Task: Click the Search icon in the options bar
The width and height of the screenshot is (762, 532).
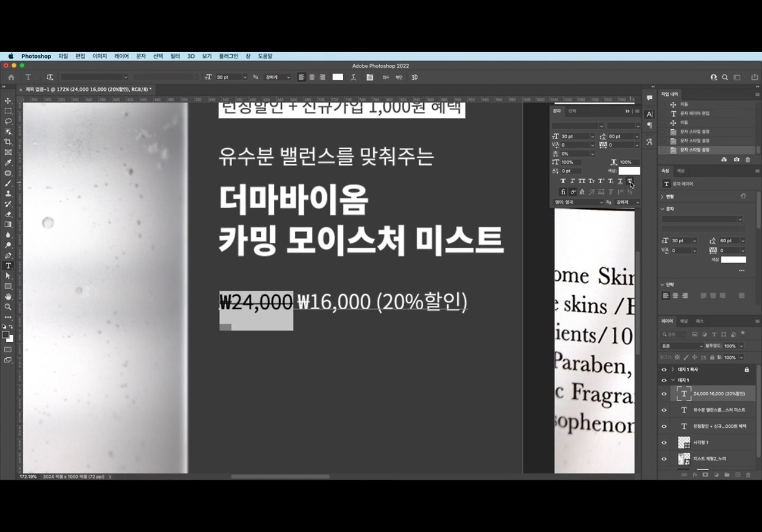Action: coord(725,77)
